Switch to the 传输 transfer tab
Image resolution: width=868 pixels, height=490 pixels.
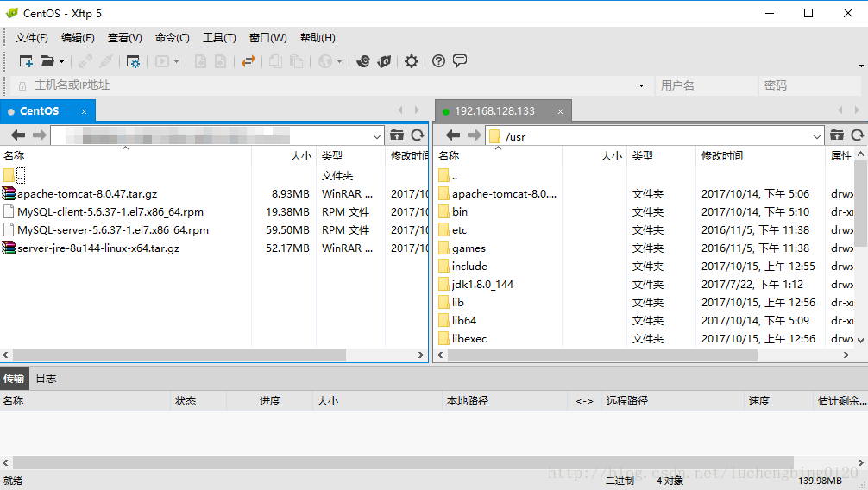coord(14,378)
